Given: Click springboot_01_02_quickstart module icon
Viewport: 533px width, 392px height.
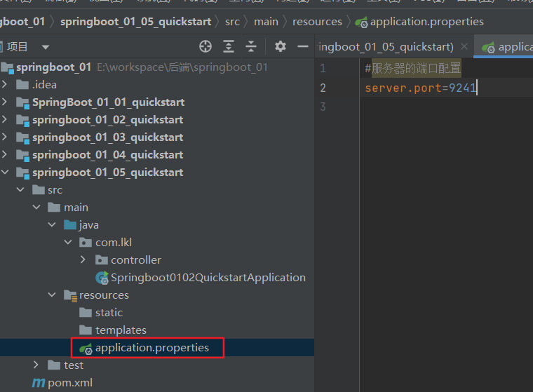Looking at the screenshot, I should (x=22, y=121).
